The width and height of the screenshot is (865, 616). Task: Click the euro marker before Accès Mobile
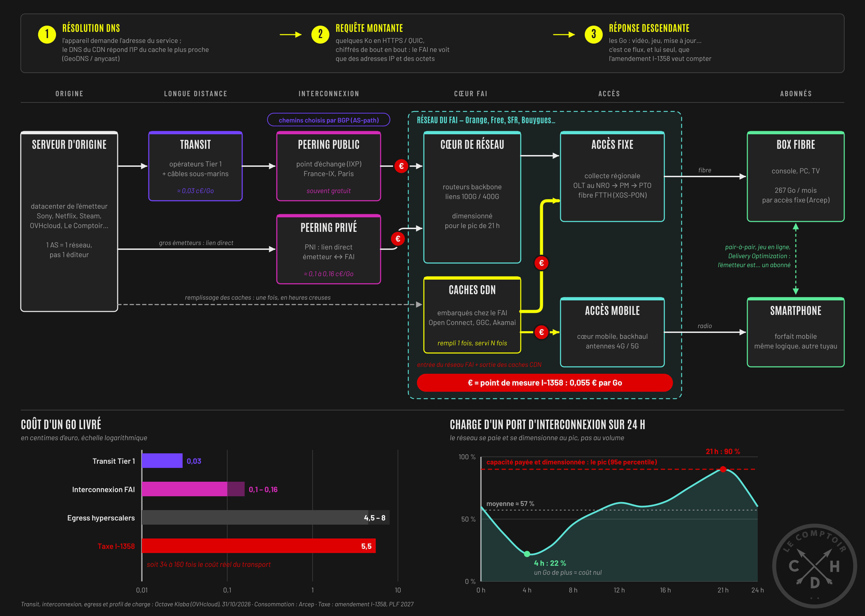(541, 332)
